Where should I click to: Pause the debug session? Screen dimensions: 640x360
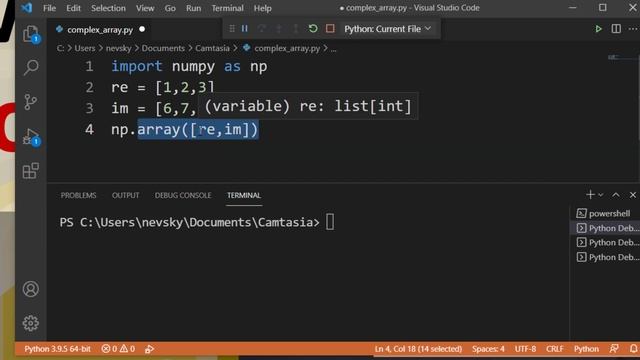[245, 29]
